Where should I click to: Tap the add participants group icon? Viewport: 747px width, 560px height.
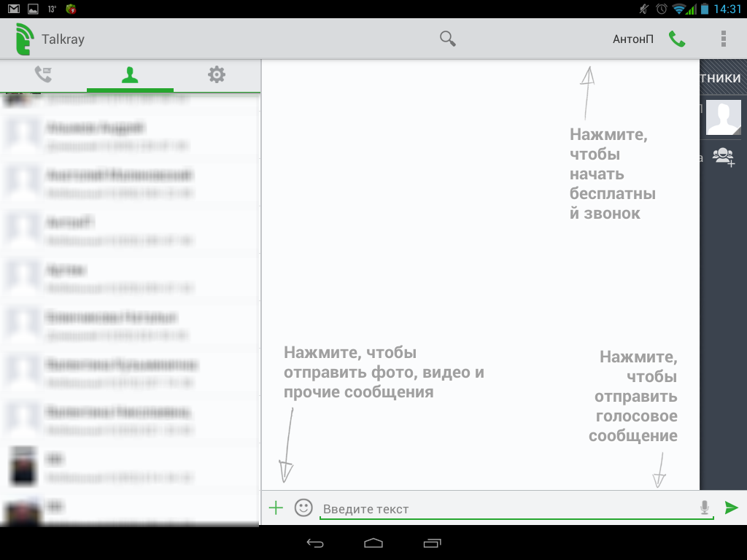click(x=724, y=157)
